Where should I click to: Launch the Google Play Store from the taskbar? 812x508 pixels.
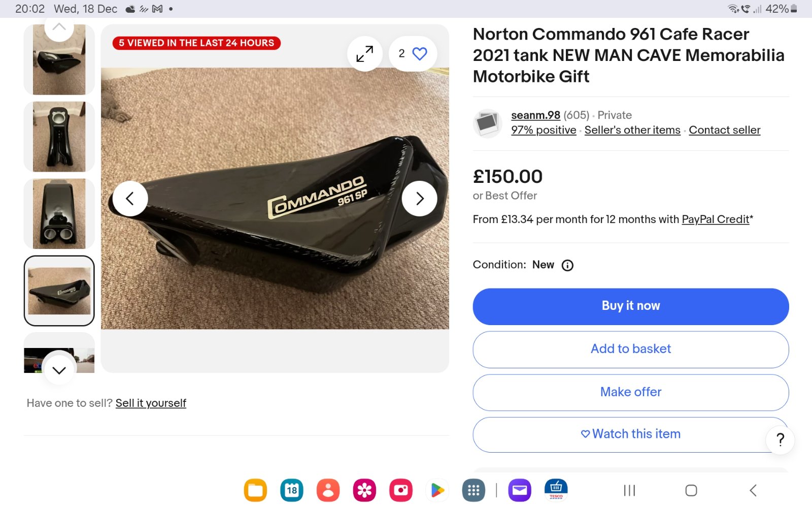tap(437, 490)
